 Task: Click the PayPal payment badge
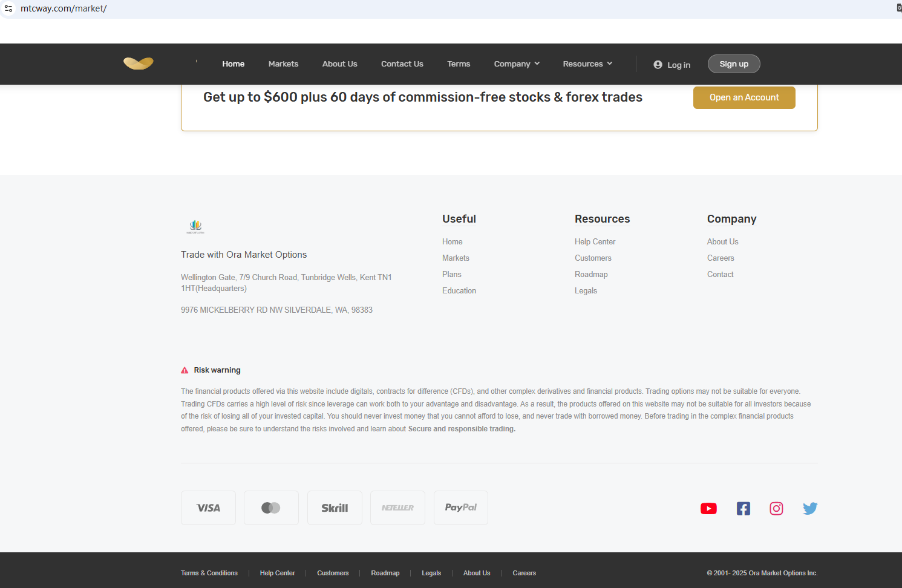[460, 508]
